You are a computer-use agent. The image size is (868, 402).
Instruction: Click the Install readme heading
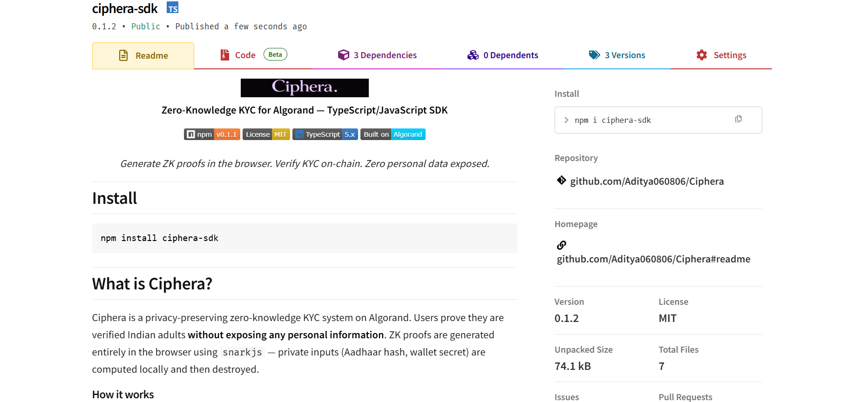(115, 198)
